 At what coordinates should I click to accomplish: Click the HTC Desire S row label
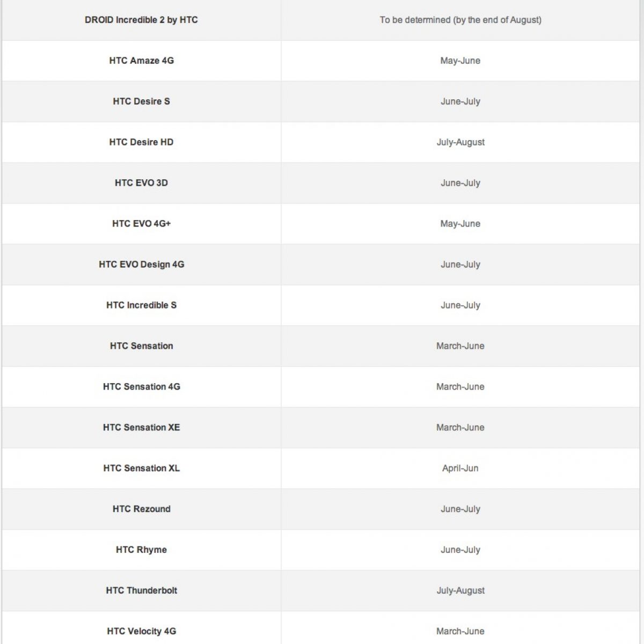click(141, 101)
